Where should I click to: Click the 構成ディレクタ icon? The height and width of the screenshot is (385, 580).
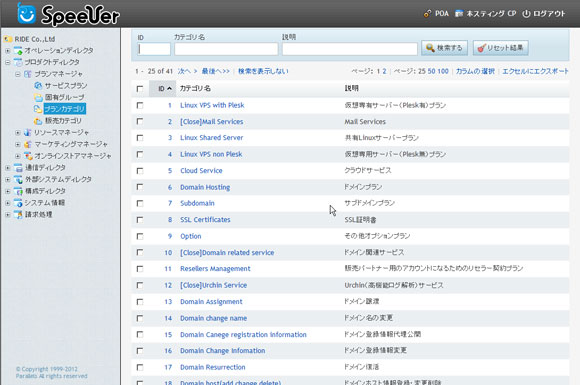tap(18, 191)
